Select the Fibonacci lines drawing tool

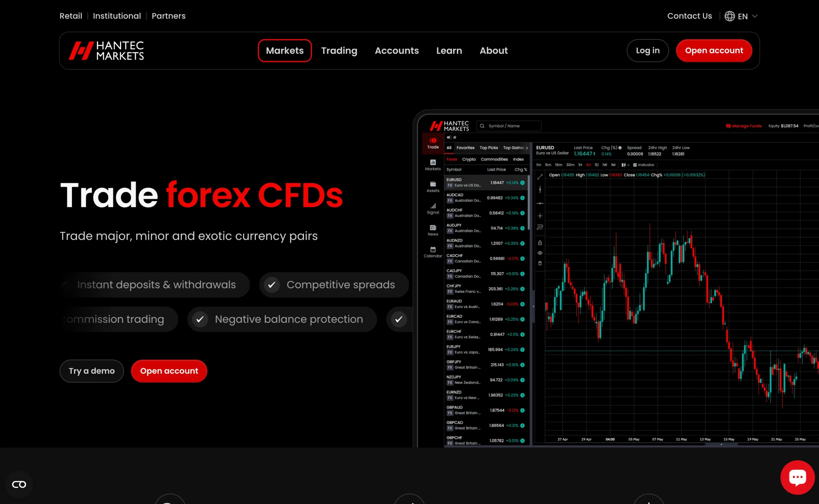pyautogui.click(x=540, y=227)
